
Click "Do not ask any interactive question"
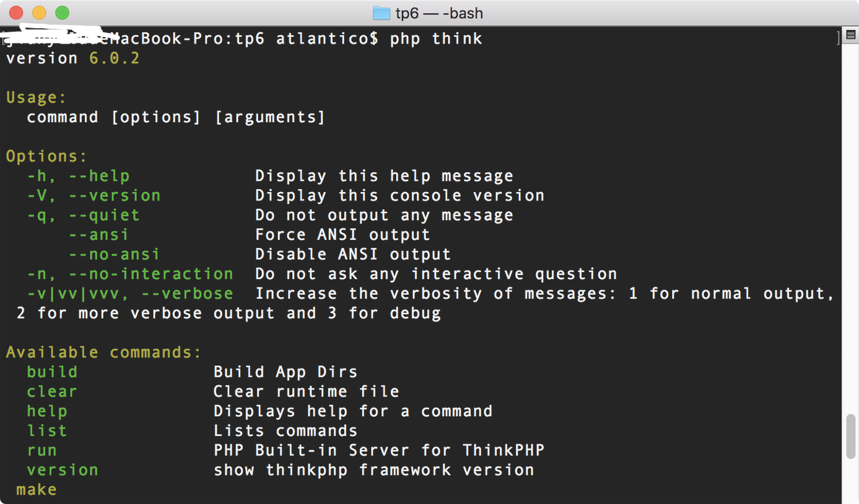click(x=436, y=274)
